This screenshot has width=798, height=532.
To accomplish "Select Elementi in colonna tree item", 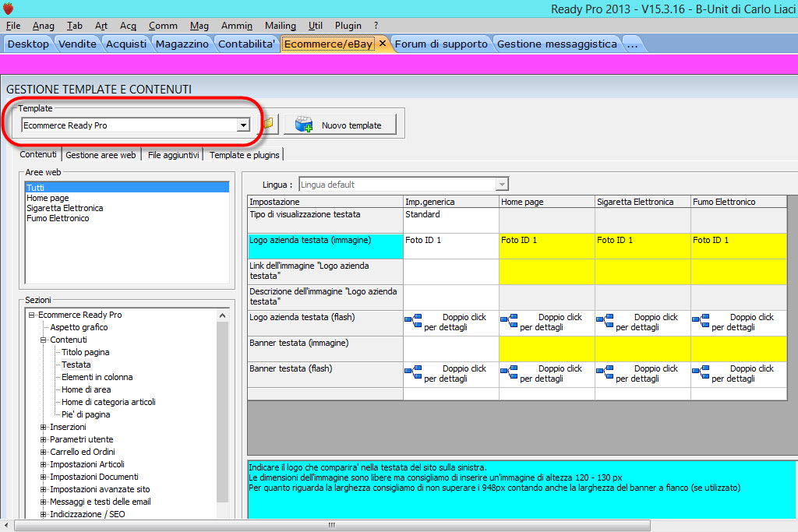I will tap(97, 377).
